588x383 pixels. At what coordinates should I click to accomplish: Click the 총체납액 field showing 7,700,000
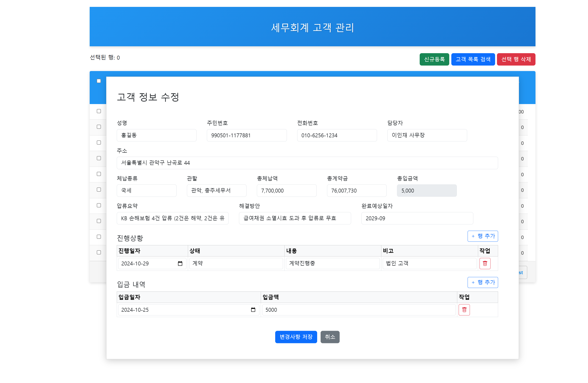point(287,190)
